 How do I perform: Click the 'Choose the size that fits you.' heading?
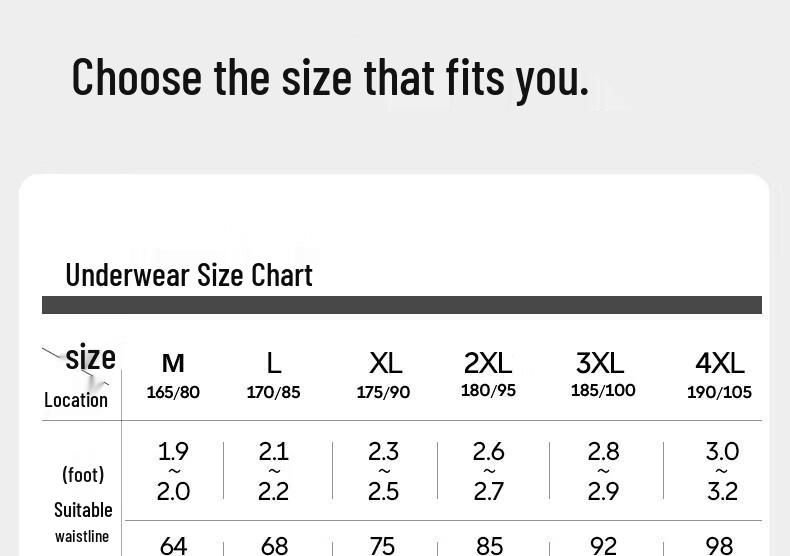[x=330, y=78]
